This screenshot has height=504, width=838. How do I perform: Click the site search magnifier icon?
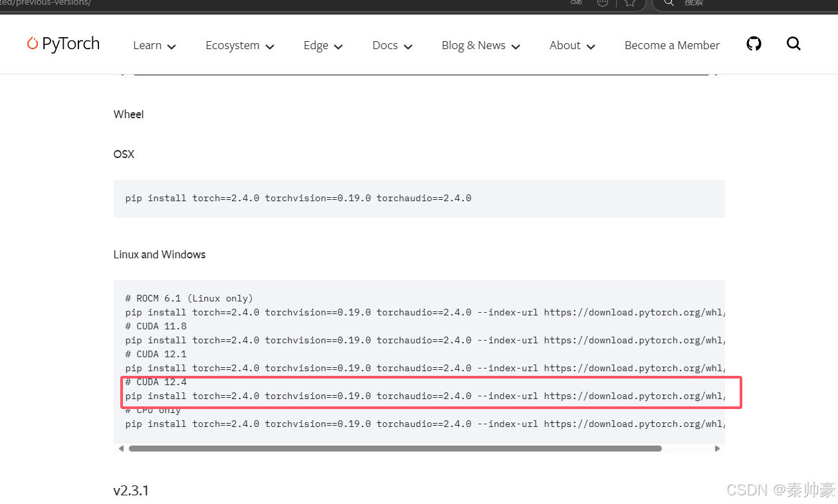coord(793,43)
